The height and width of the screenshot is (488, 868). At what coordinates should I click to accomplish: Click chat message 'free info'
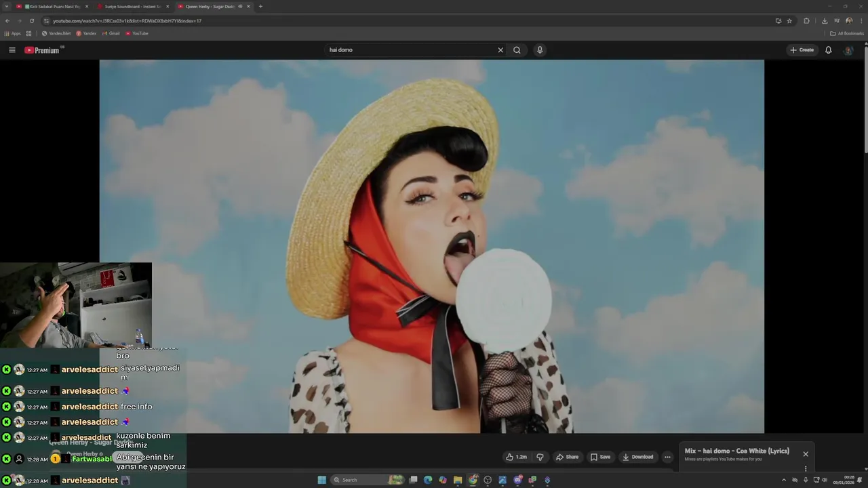pyautogui.click(x=136, y=407)
